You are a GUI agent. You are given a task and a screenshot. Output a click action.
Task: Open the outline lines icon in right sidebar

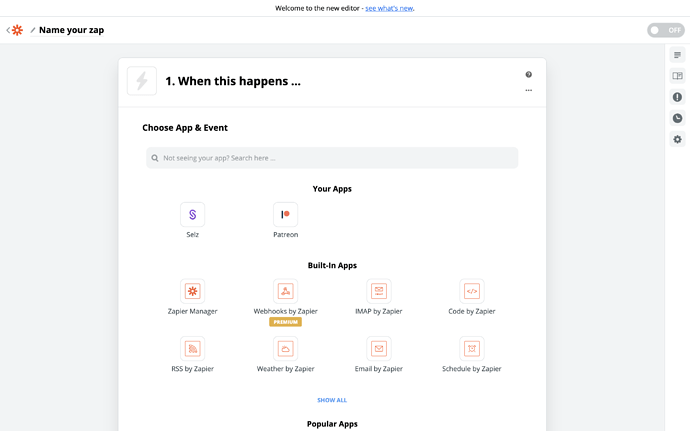[677, 55]
